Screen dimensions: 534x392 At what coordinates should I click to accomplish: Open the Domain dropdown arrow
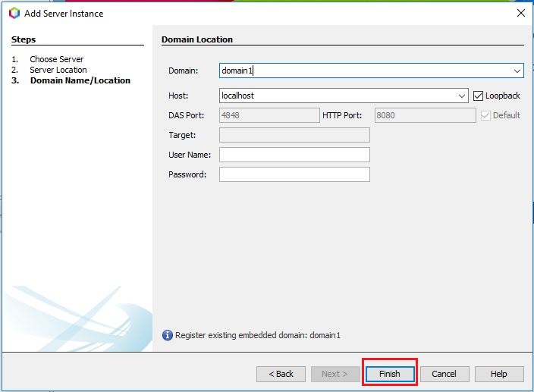click(x=517, y=71)
